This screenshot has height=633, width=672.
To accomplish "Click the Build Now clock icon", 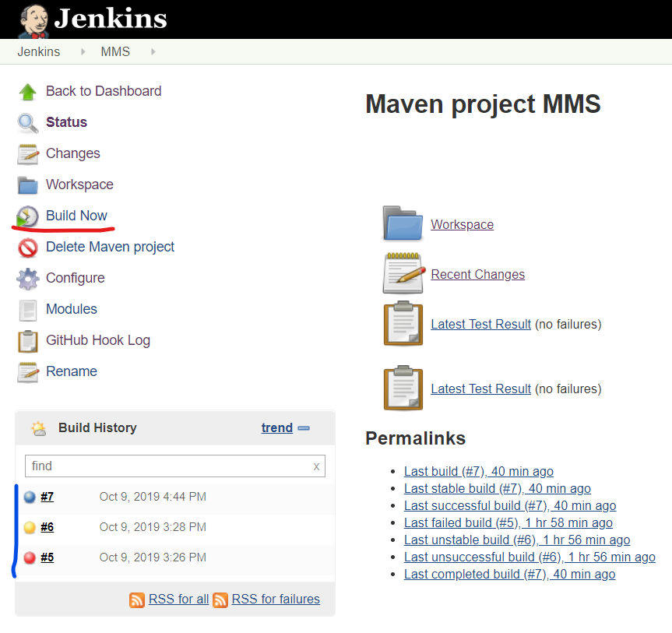I will point(27,216).
